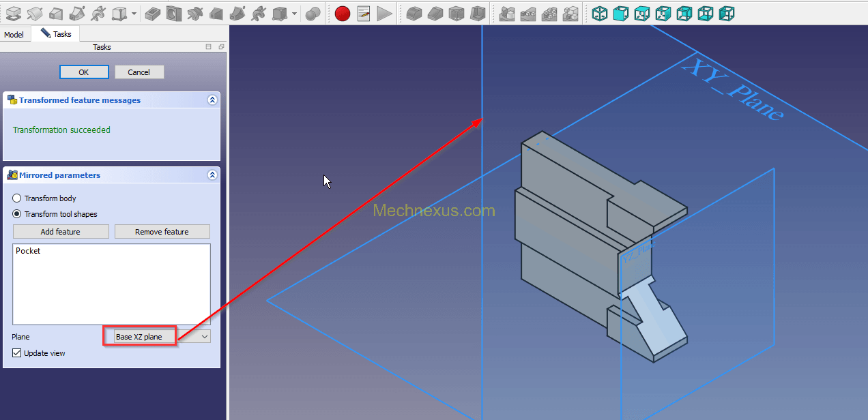This screenshot has width=868, height=420.
Task: Click the Pad tool icon
Action: click(x=13, y=13)
